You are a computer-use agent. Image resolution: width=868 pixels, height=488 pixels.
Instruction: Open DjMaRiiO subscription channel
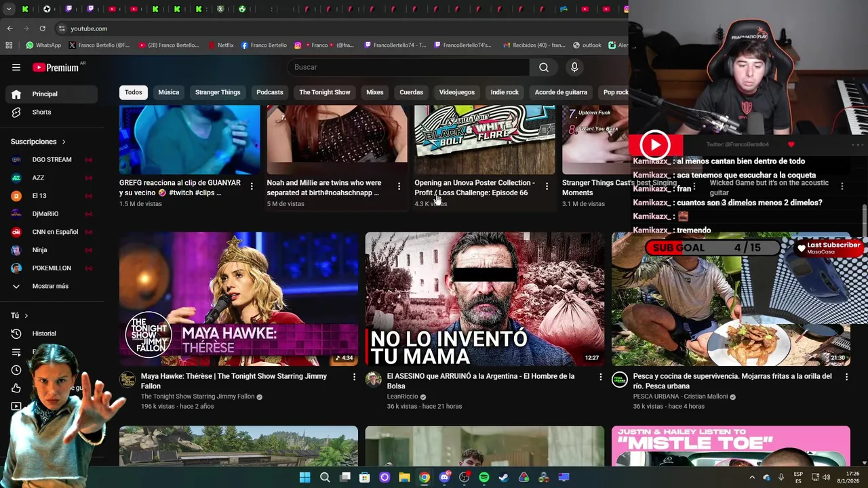tap(52, 213)
